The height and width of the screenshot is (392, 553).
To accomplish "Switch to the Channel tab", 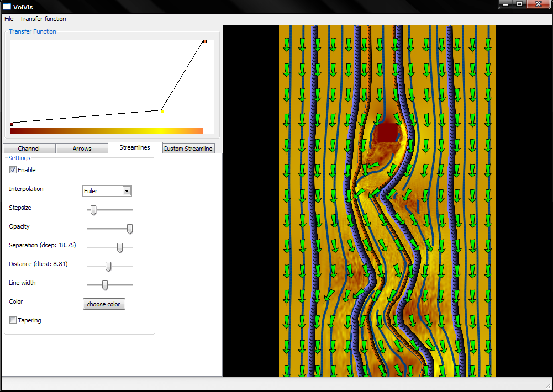I will tap(29, 149).
